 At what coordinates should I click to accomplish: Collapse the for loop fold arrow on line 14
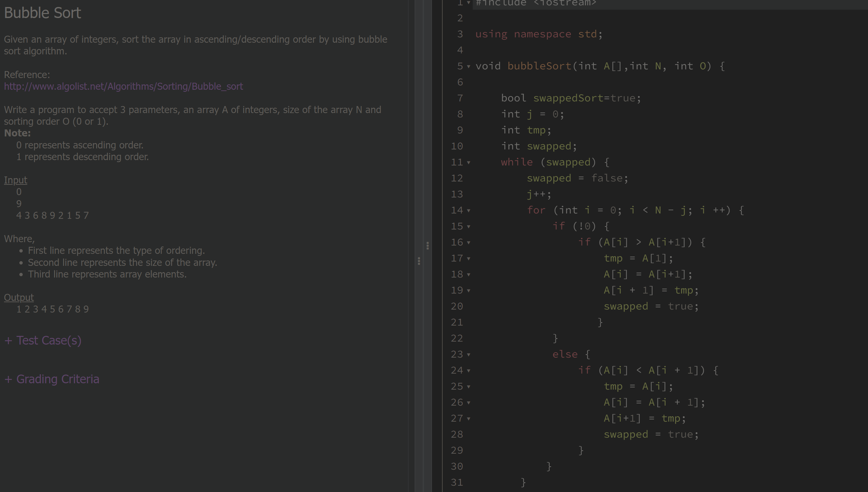tap(468, 210)
